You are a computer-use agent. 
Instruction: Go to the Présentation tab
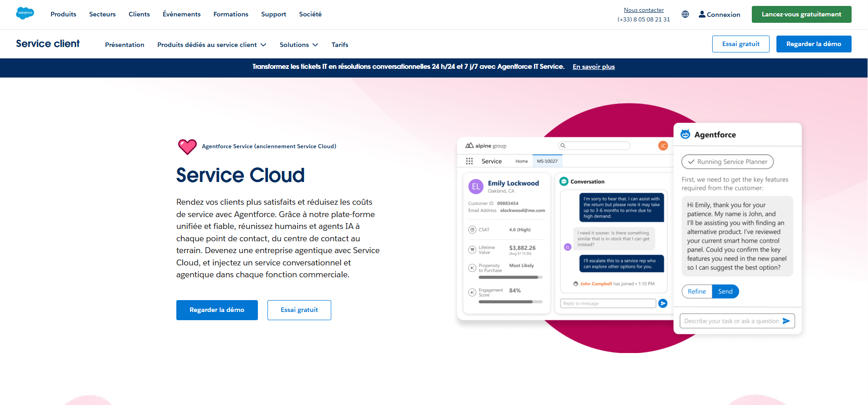click(x=124, y=45)
